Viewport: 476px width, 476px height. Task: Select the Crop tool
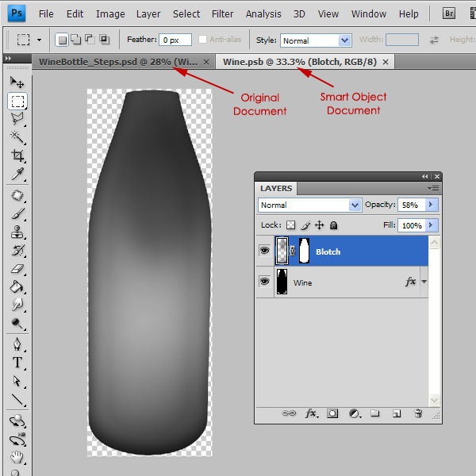click(x=17, y=155)
